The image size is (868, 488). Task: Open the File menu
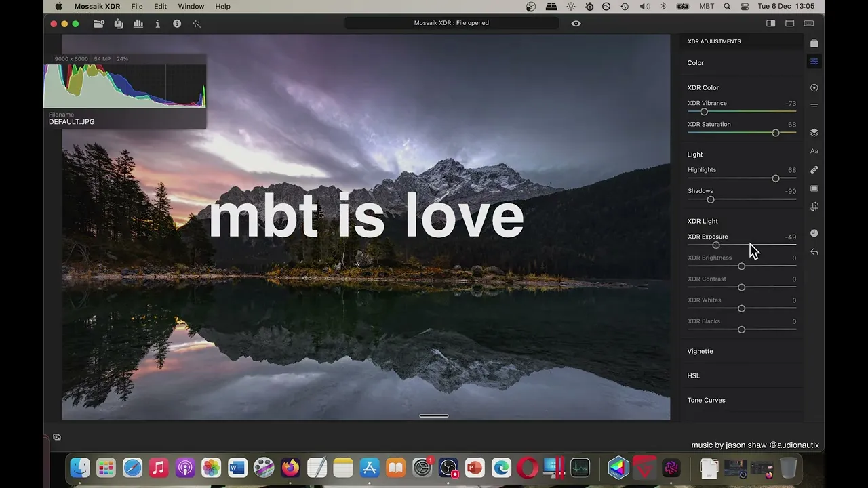coord(137,6)
